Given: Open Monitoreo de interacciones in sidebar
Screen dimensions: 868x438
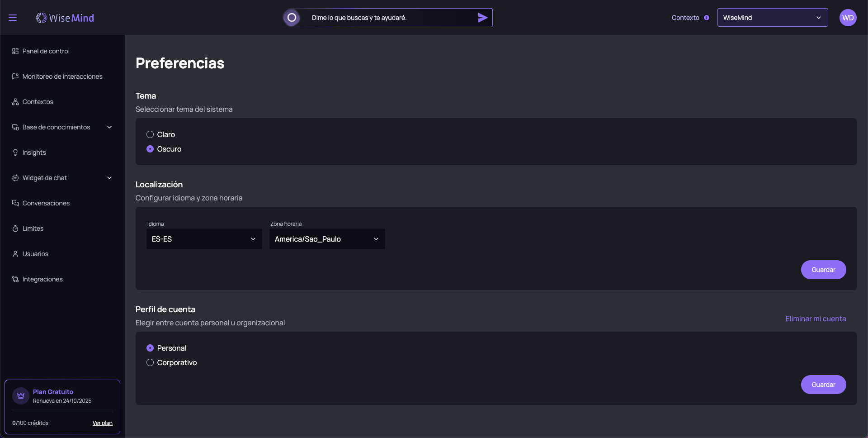Looking at the screenshot, I should click(x=62, y=76).
